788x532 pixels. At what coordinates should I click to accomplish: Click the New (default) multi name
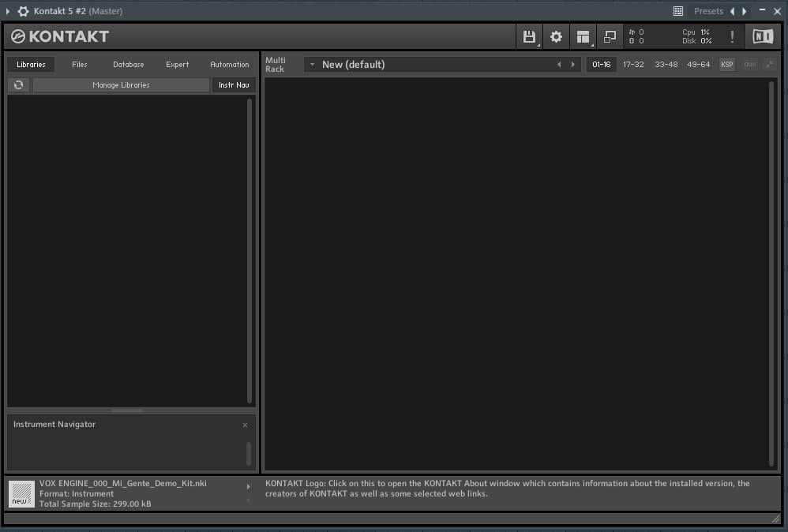click(353, 64)
